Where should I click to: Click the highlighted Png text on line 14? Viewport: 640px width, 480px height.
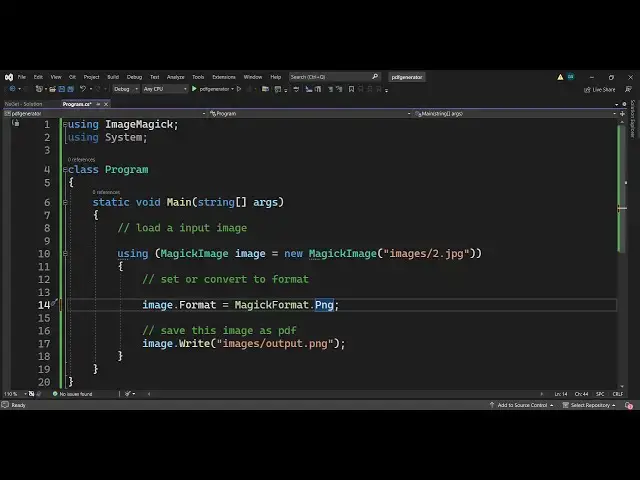pyautogui.click(x=324, y=305)
